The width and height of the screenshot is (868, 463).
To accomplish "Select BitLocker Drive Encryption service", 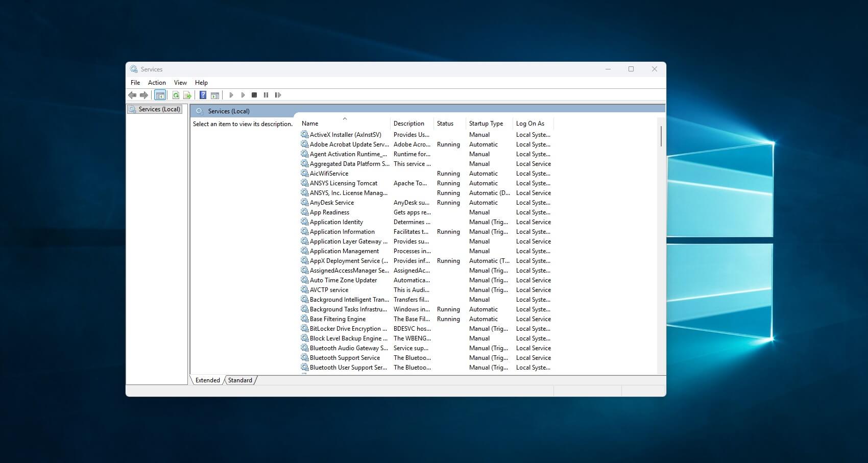I will (x=426, y=329).
